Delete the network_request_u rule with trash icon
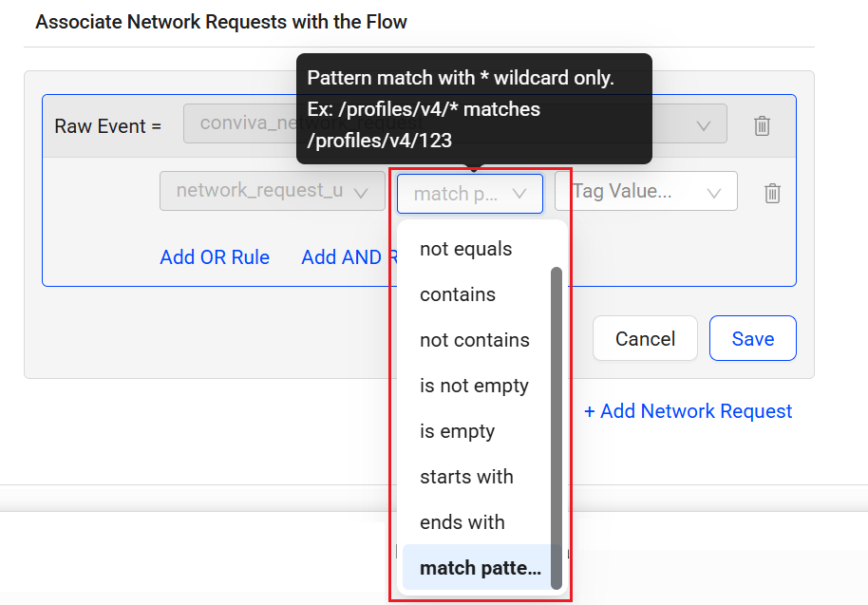The height and width of the screenshot is (605, 868). 773,193
